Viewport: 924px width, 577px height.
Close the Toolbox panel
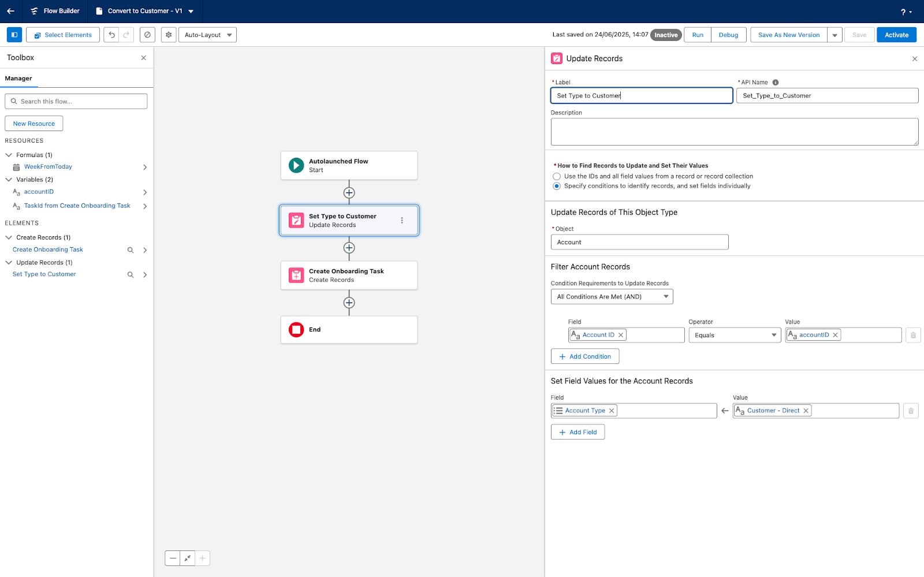tap(144, 58)
